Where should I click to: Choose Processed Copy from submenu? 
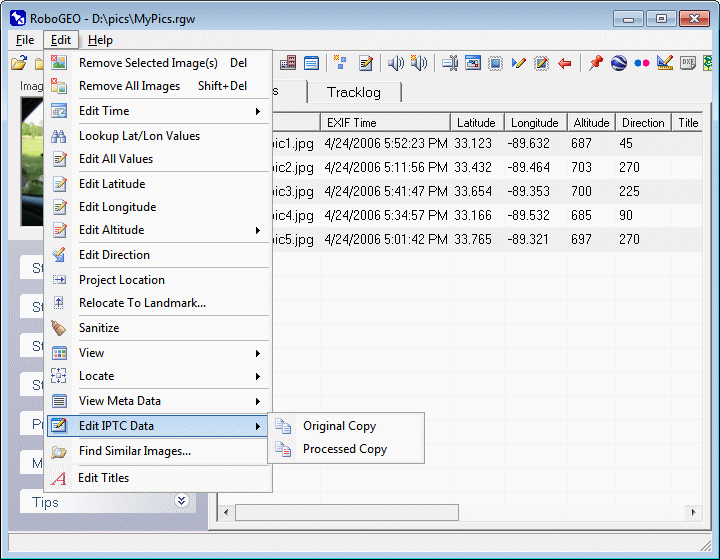tap(346, 449)
